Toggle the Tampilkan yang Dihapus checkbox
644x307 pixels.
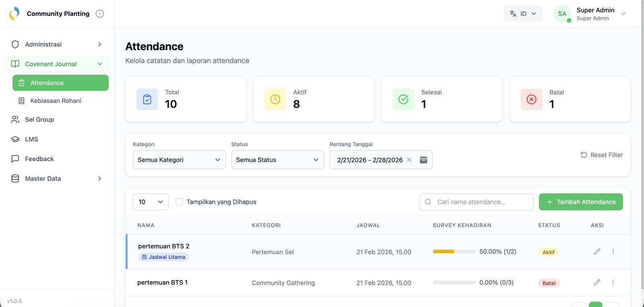(x=180, y=202)
